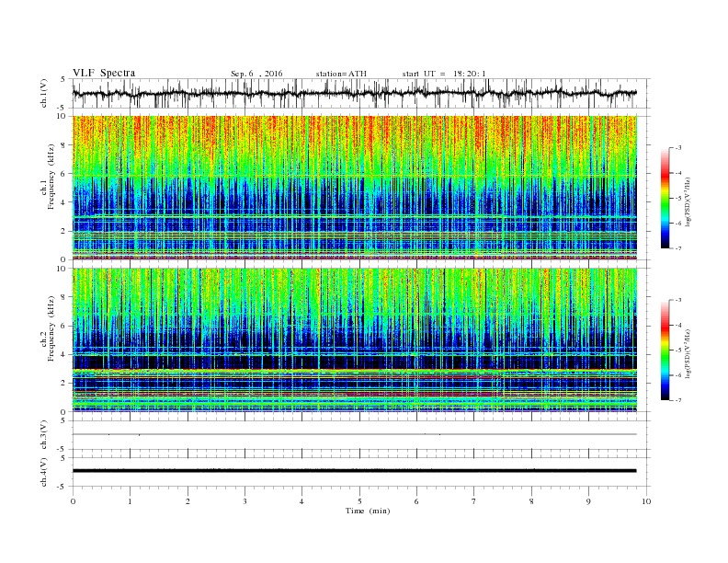Click the '-5' tick on the ch.1 colorbar
Image resolution: width=728 pixels, height=563 pixels.
point(677,199)
